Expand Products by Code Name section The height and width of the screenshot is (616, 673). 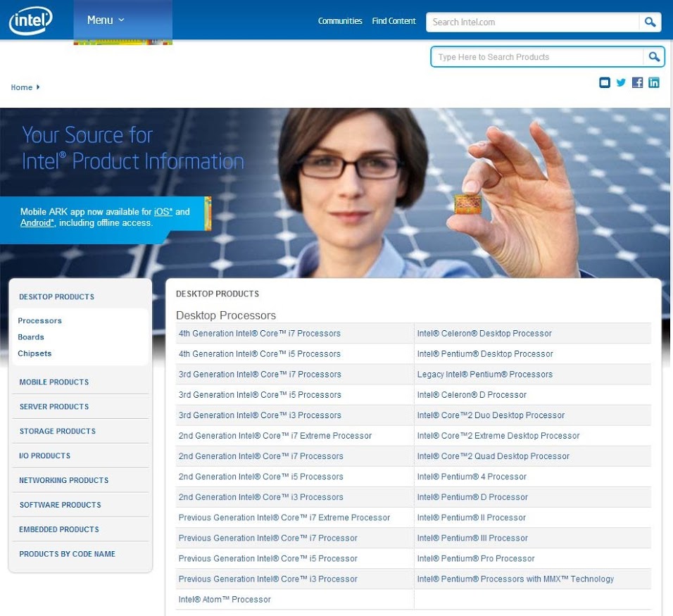click(67, 554)
